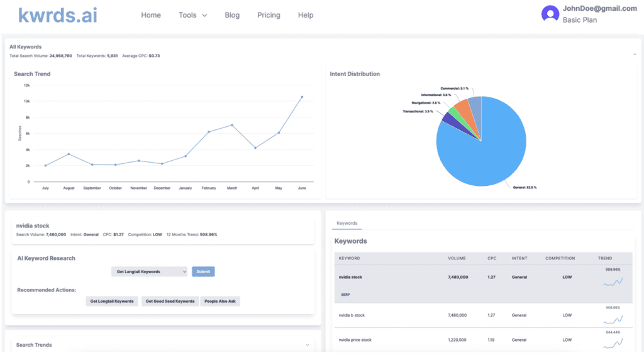Open the Pricing page
The height and width of the screenshot is (358, 644).
(x=269, y=15)
